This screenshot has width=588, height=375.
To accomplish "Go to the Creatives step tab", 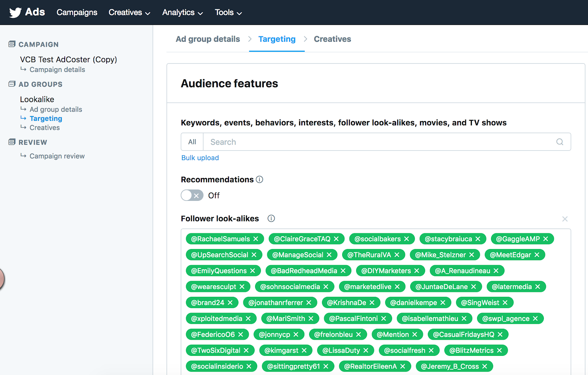I will coord(332,39).
